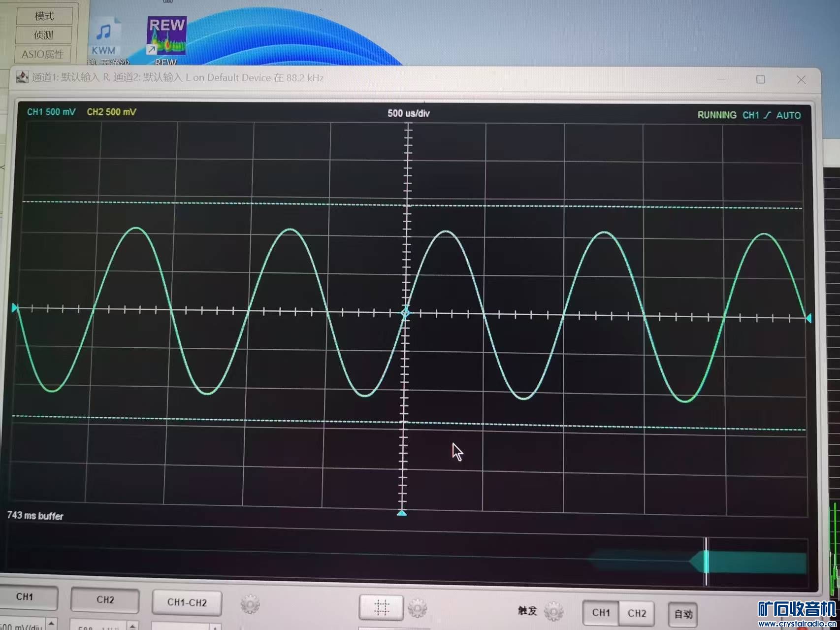This screenshot has width=840, height=630.
Task: Increase the CH1 mV/div stepper value
Action: pyautogui.click(x=51, y=623)
